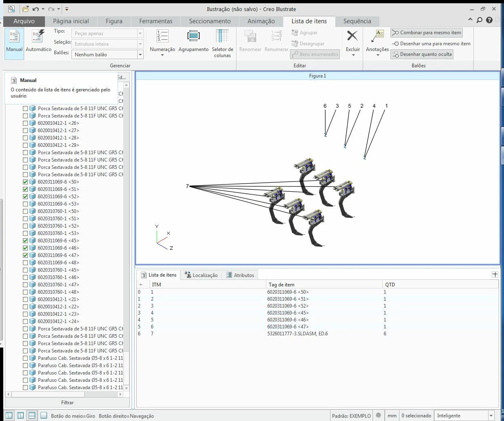
Task: Click Desenhar uma para mesmo item
Action: [431, 44]
